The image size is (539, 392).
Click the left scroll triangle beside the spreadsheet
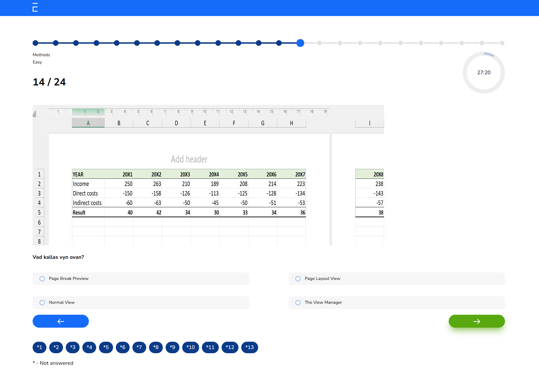coord(35,113)
